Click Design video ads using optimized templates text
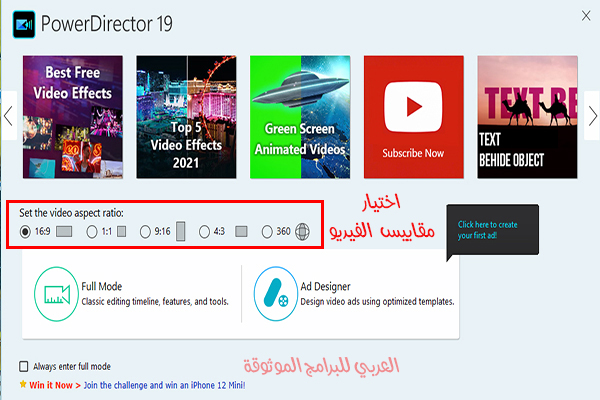Image resolution: width=600 pixels, height=400 pixels. [377, 302]
